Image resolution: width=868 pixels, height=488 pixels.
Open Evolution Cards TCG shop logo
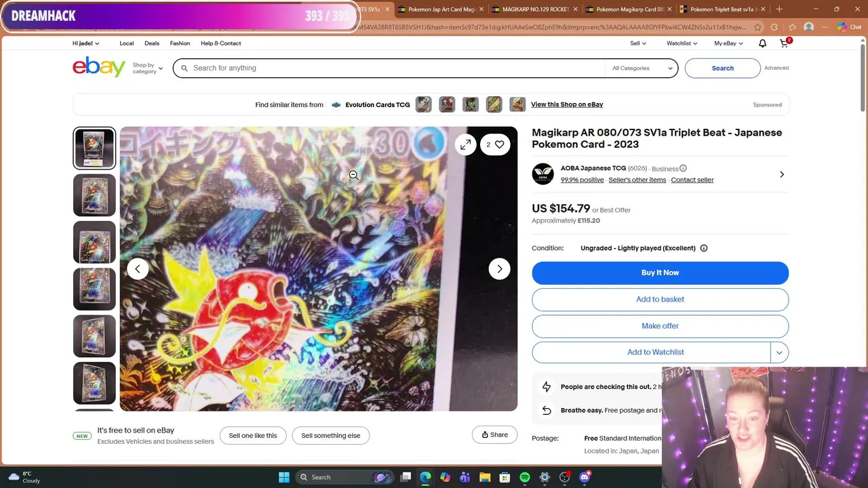(336, 104)
